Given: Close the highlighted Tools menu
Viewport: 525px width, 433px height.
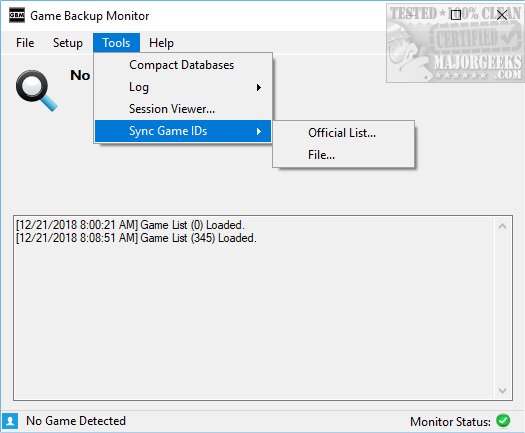Looking at the screenshot, I should [116, 43].
